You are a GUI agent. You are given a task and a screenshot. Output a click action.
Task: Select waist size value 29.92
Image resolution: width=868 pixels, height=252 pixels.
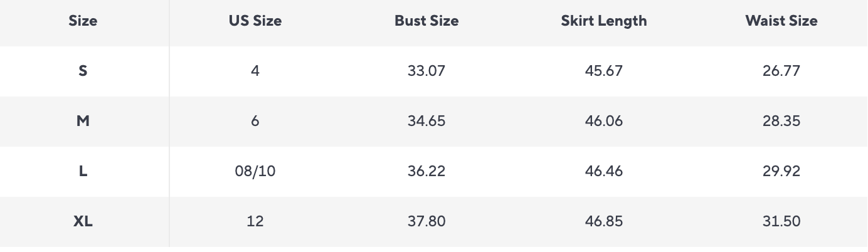781,171
